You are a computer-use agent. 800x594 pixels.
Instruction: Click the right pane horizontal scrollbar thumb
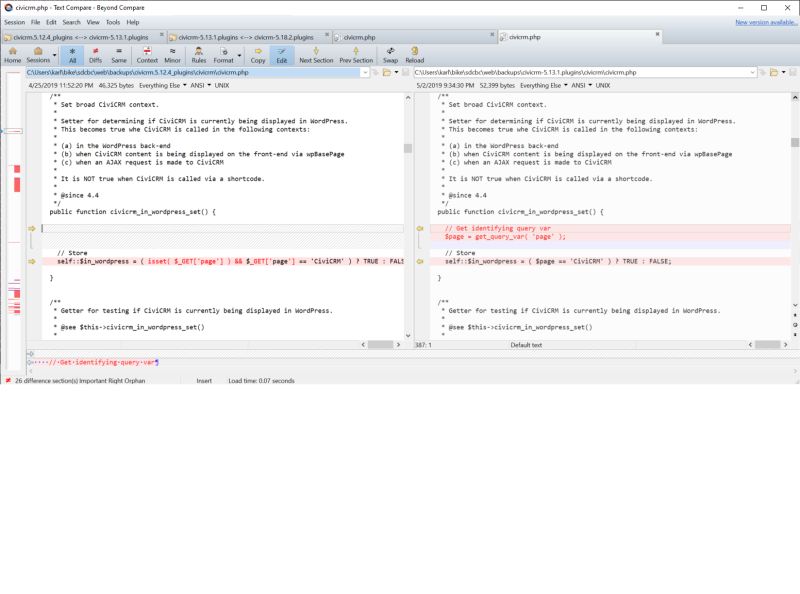[768, 345]
